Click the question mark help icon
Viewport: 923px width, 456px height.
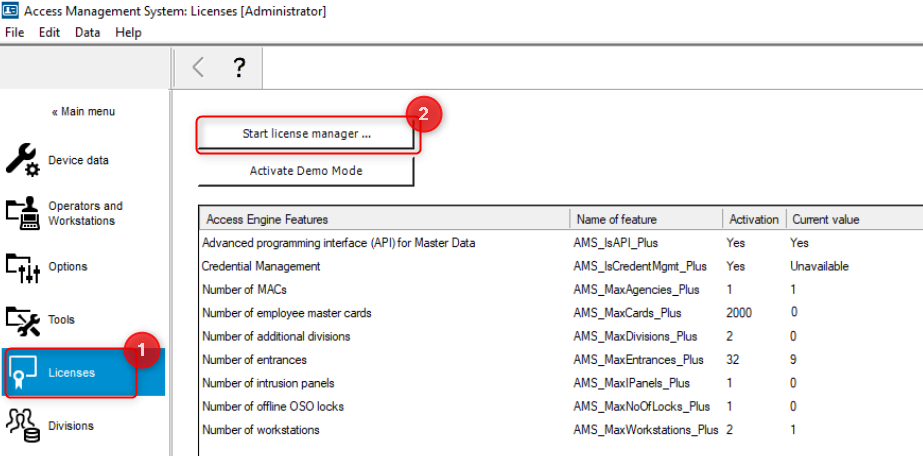(x=239, y=67)
